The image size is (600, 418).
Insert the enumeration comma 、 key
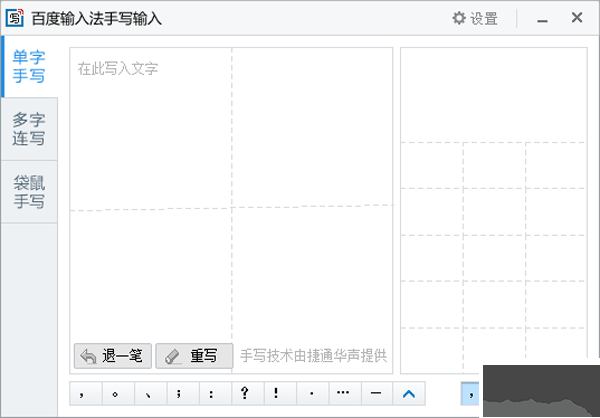tap(150, 394)
